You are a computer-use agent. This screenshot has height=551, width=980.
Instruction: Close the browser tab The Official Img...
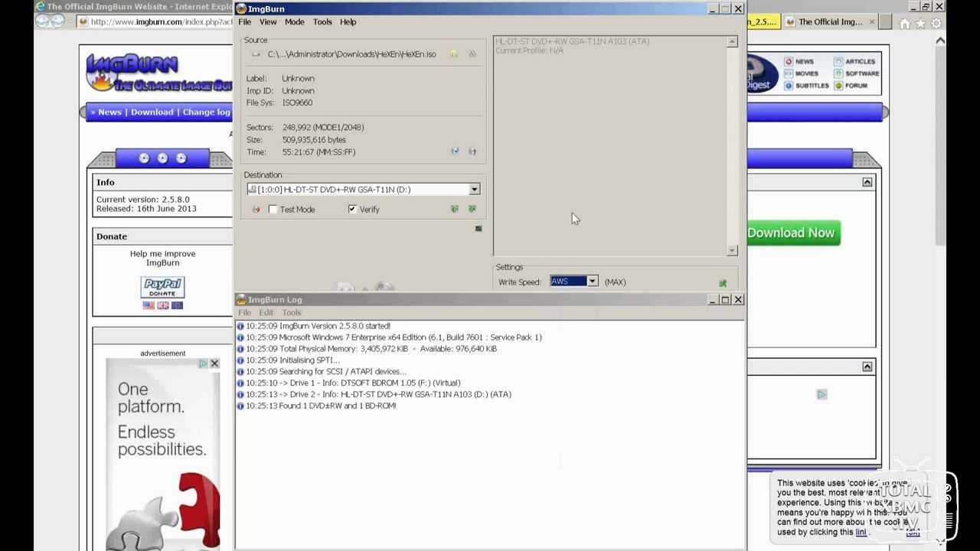coord(871,22)
